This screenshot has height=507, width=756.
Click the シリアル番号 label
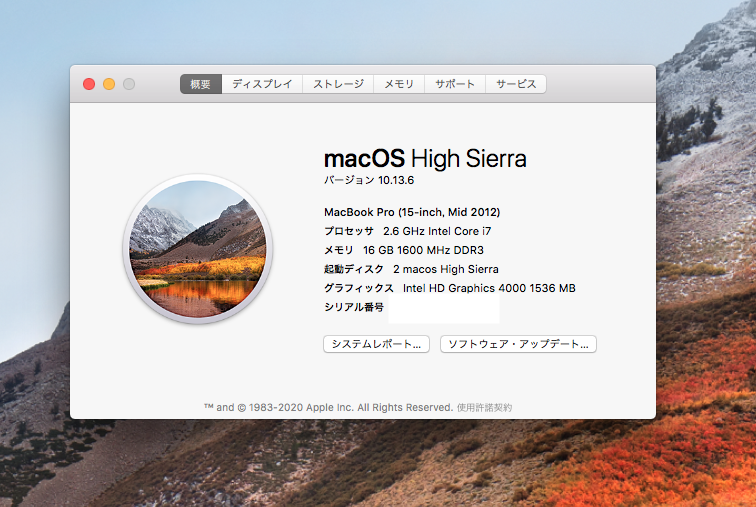354,307
